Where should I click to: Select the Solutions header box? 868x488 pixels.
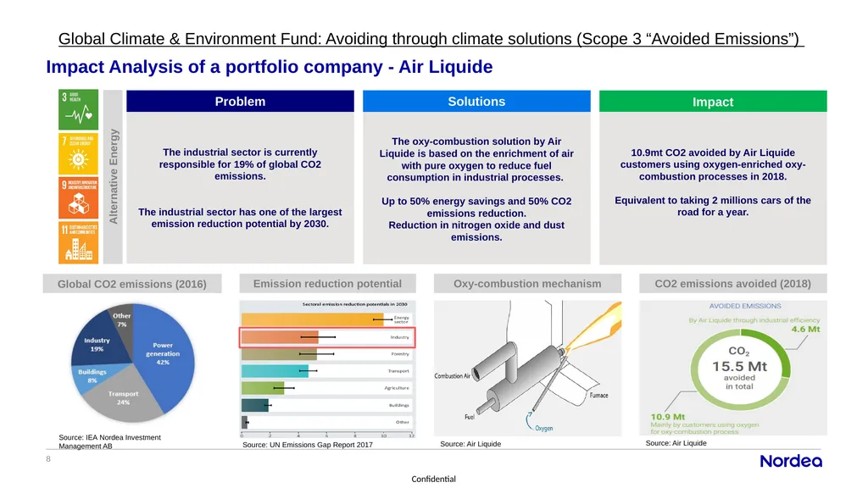(x=476, y=102)
